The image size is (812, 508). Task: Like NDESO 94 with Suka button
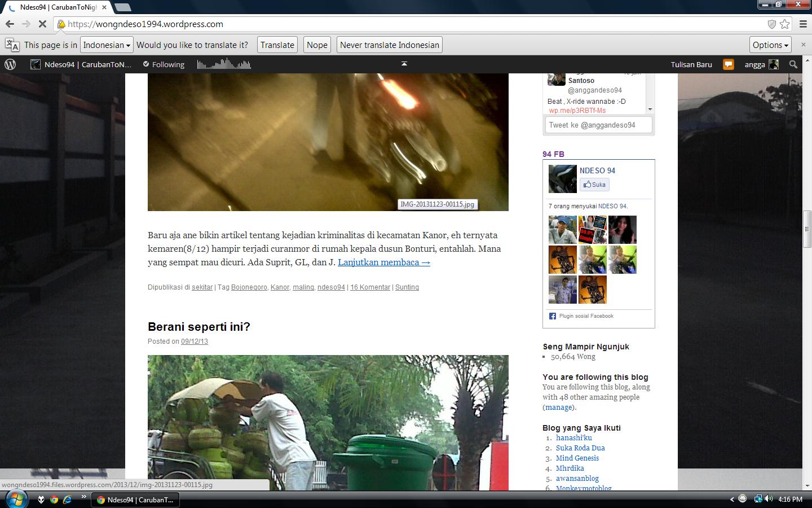595,185
